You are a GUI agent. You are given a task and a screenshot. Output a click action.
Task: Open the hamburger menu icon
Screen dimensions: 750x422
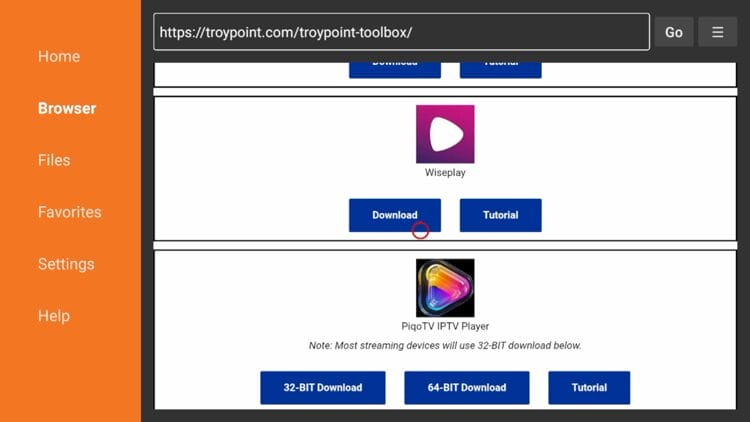coord(717,32)
